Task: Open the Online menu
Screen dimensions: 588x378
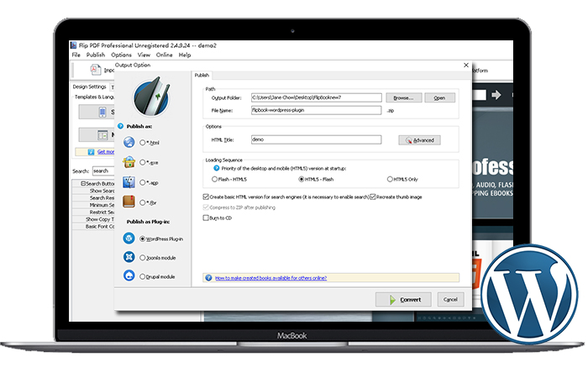Action: [165, 55]
